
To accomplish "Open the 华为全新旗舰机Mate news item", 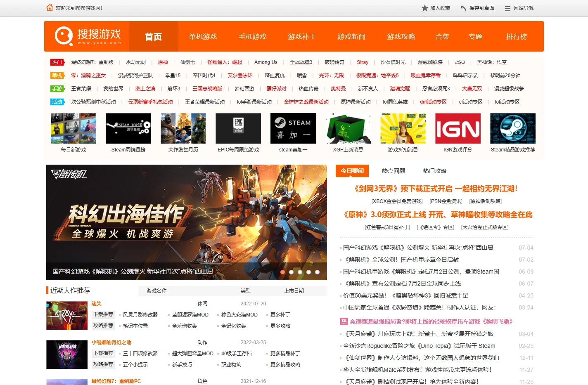I will point(417,370).
